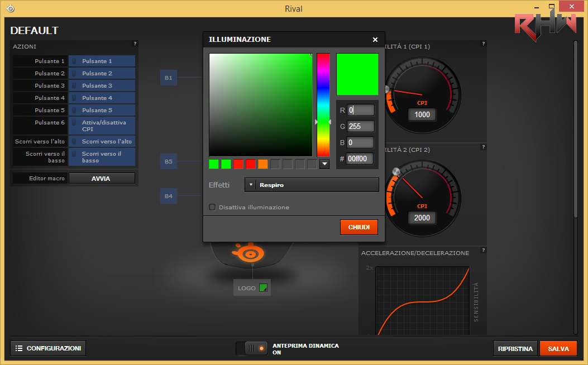Click the RIPRISTINA button
This screenshot has height=365, width=588.
pos(515,348)
